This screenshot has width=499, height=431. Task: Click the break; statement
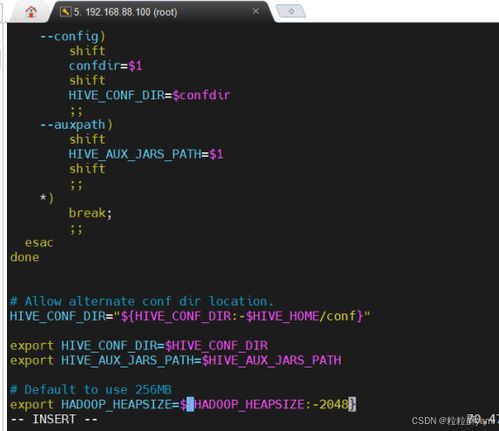coord(90,213)
